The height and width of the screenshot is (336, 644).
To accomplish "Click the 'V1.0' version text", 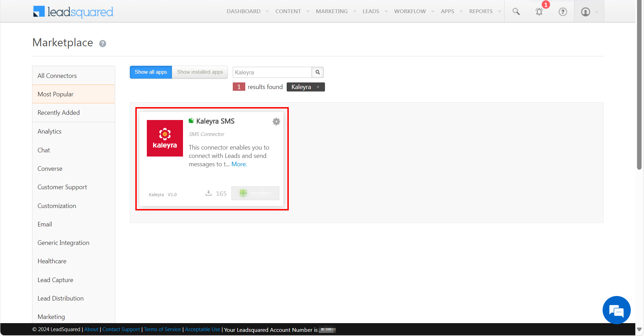I will (x=172, y=195).
